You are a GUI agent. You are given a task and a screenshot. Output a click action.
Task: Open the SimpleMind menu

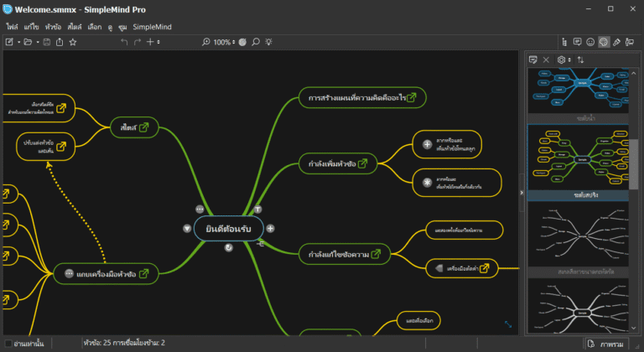[x=152, y=27]
